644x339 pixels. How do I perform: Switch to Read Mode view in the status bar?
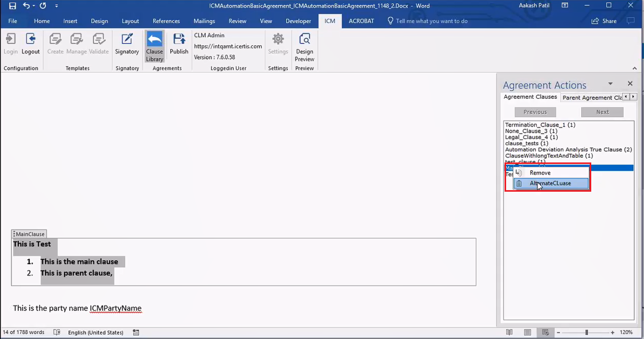[509, 332]
